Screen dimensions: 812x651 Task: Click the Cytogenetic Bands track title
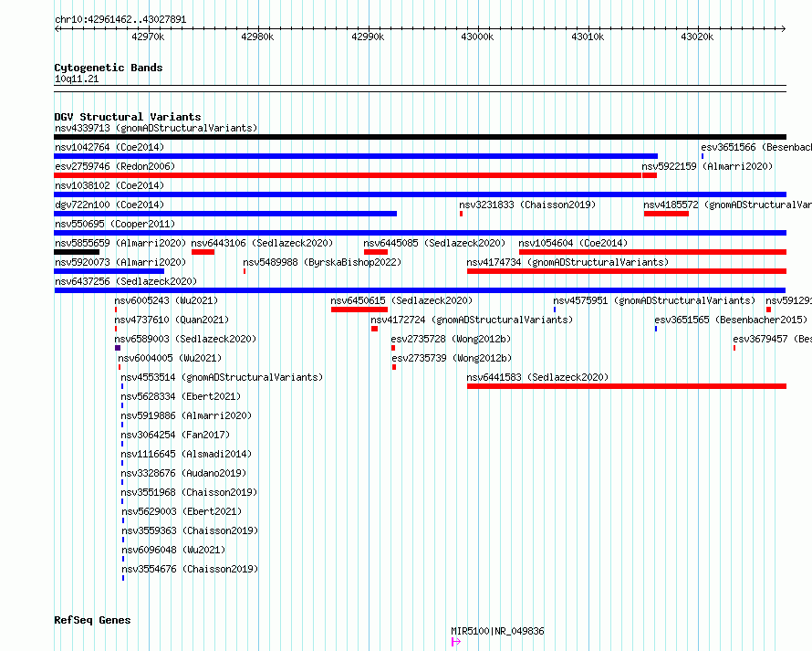(x=109, y=68)
